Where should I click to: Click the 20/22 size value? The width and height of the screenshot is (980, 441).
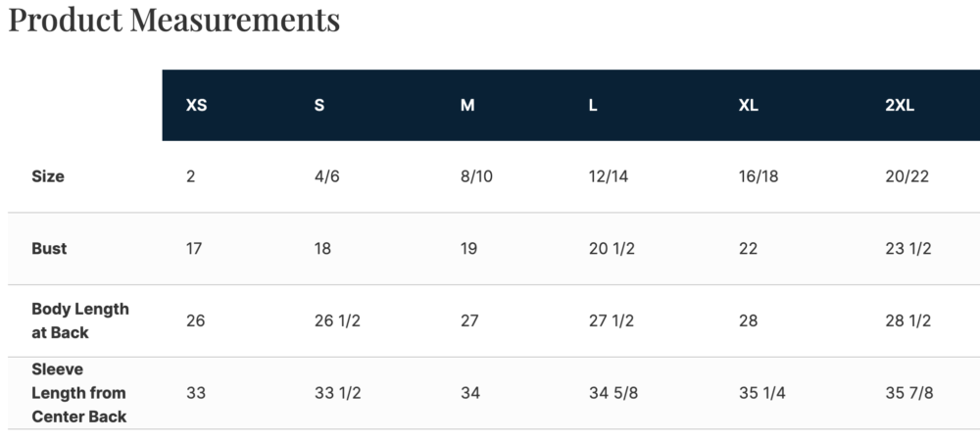tap(906, 176)
